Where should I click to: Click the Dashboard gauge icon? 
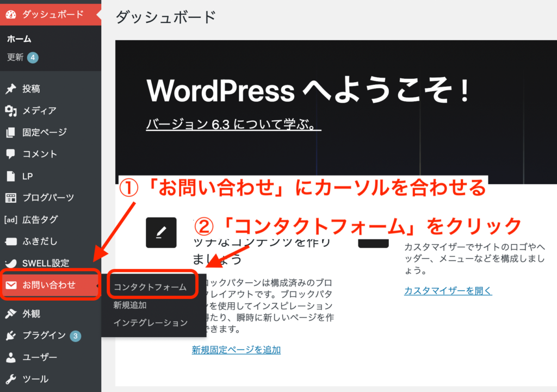point(11,15)
